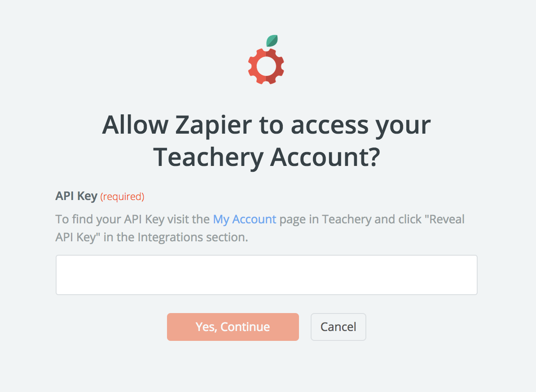Click the orange (required) indicator text
This screenshot has width=536, height=392.
pos(123,197)
